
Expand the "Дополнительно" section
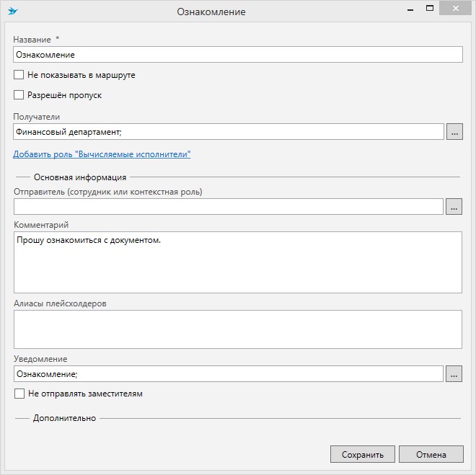pos(64,418)
